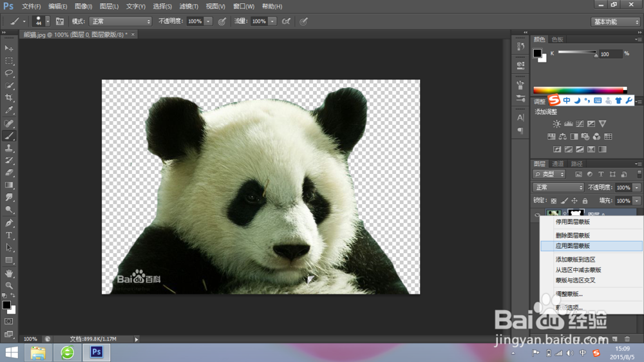This screenshot has width=644, height=362.
Task: Open the brush blending mode dropdown
Action: click(x=120, y=21)
